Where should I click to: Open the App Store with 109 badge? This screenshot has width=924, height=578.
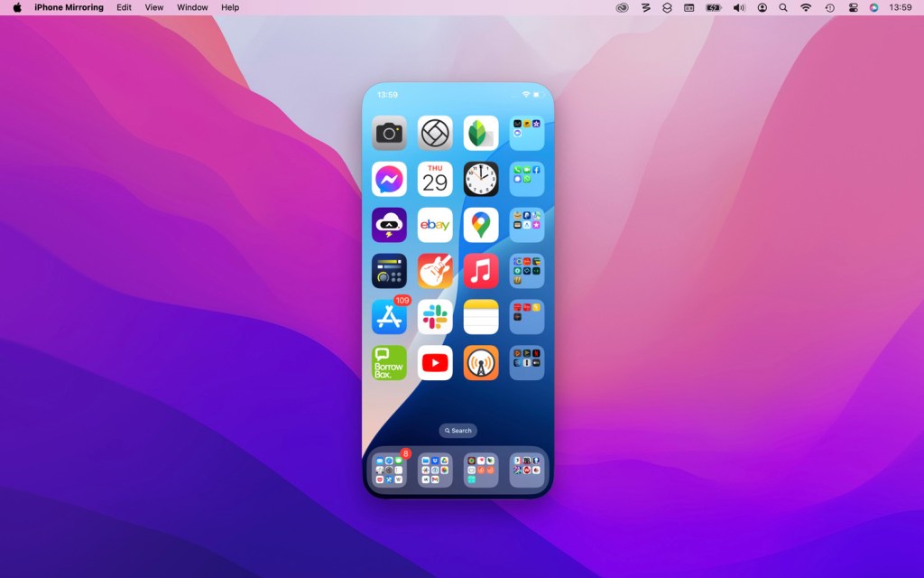point(389,317)
